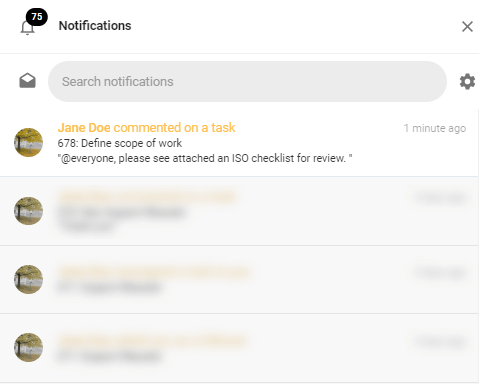Open "Jane Doe commented on a task" link
Image resolution: width=479 pixels, height=384 pixels.
146,128
